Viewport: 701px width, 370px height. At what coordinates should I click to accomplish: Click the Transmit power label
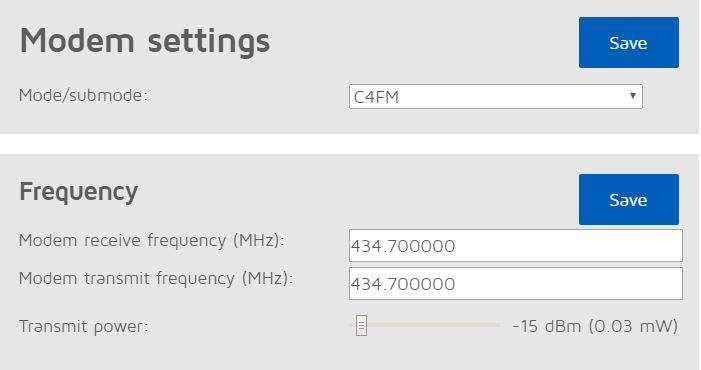coord(83,326)
